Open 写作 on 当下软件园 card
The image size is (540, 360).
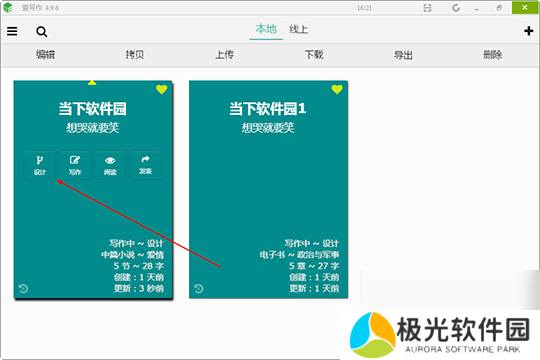75,165
